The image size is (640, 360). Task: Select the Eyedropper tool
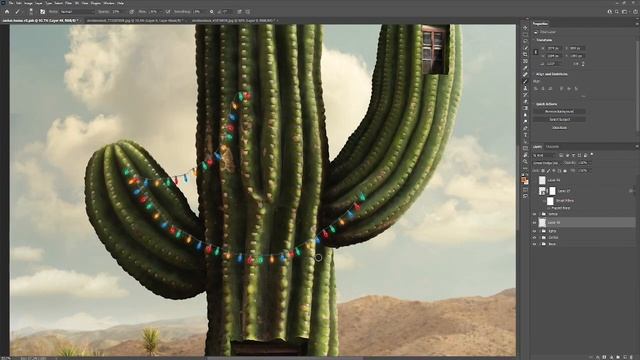coord(525,68)
